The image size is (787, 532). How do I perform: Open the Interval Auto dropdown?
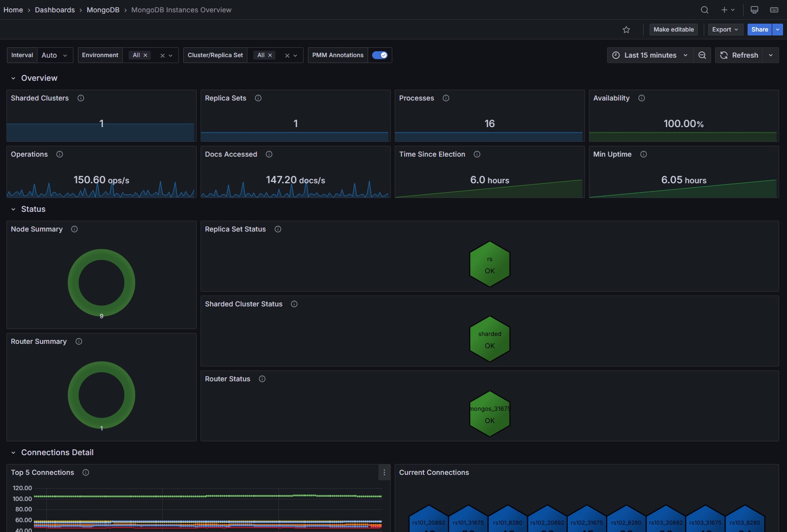point(55,55)
